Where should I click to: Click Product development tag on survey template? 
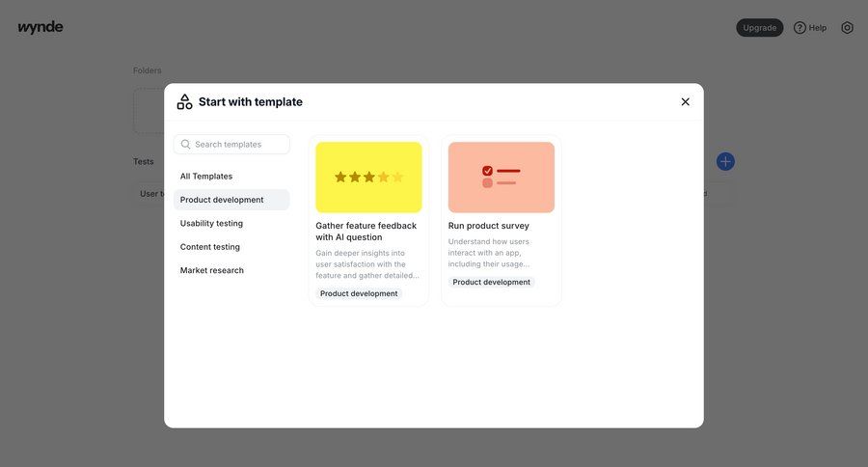492,283
